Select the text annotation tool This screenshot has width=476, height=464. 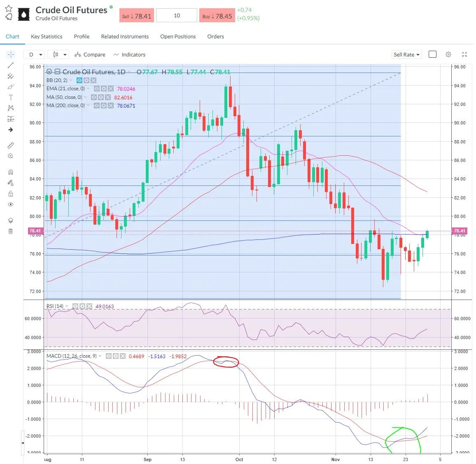[11, 97]
